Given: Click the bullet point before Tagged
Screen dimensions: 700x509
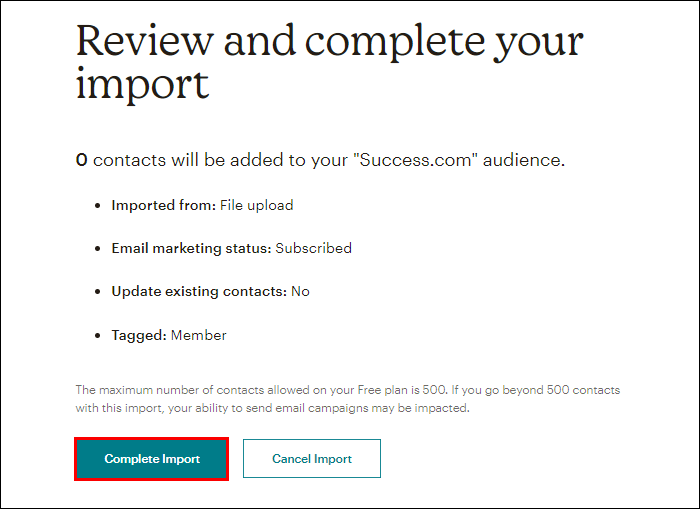Looking at the screenshot, I should point(98,336).
